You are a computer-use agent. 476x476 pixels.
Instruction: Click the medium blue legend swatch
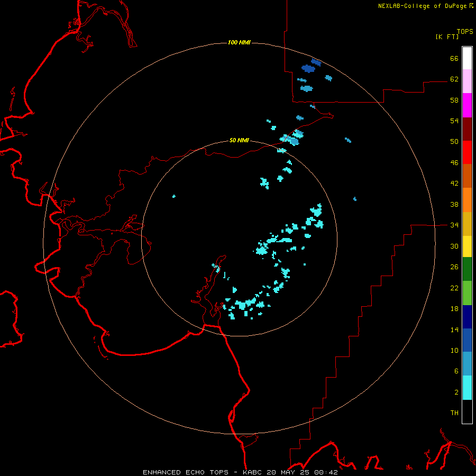(467, 340)
